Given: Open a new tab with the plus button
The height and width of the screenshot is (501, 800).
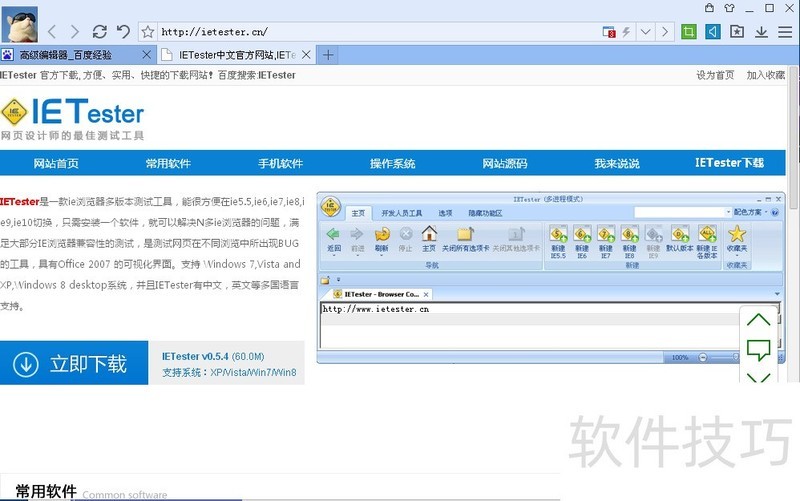Looking at the screenshot, I should coord(328,55).
